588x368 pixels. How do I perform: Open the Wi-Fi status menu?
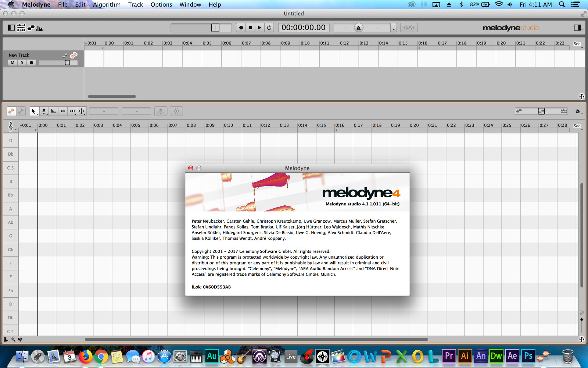tap(499, 4)
